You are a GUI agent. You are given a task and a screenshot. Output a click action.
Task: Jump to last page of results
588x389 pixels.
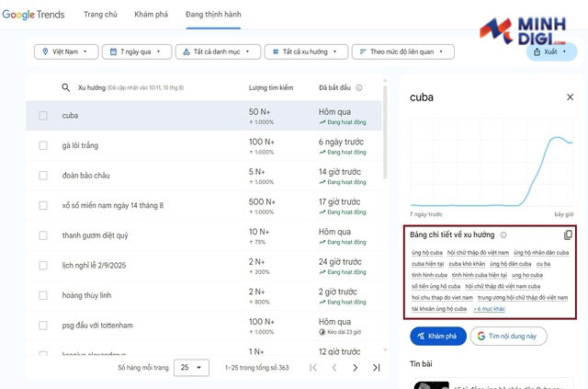point(376,368)
